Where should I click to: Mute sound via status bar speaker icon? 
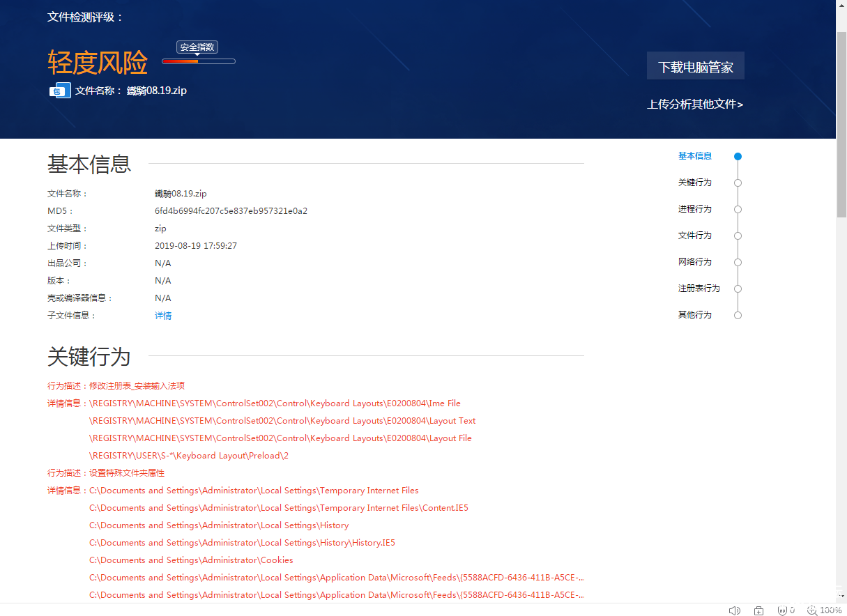(x=734, y=610)
